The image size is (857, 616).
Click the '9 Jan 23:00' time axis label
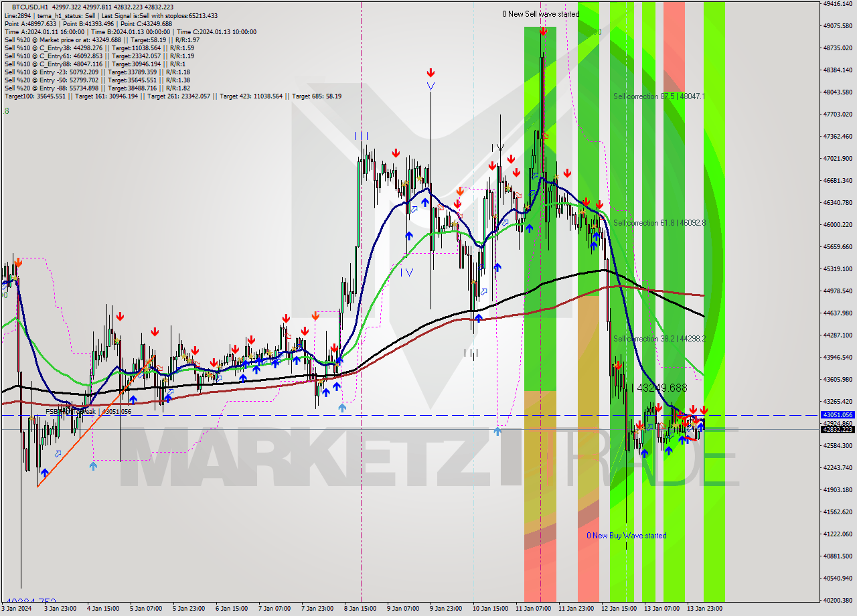(x=445, y=609)
